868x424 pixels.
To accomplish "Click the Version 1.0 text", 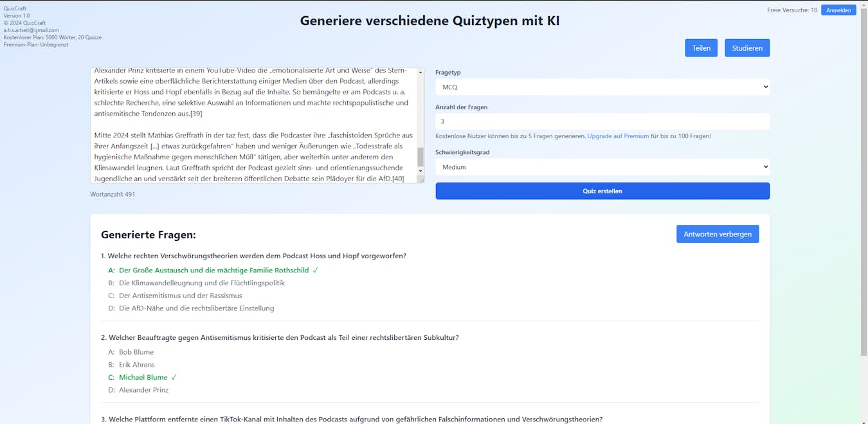I will pyautogui.click(x=17, y=15).
